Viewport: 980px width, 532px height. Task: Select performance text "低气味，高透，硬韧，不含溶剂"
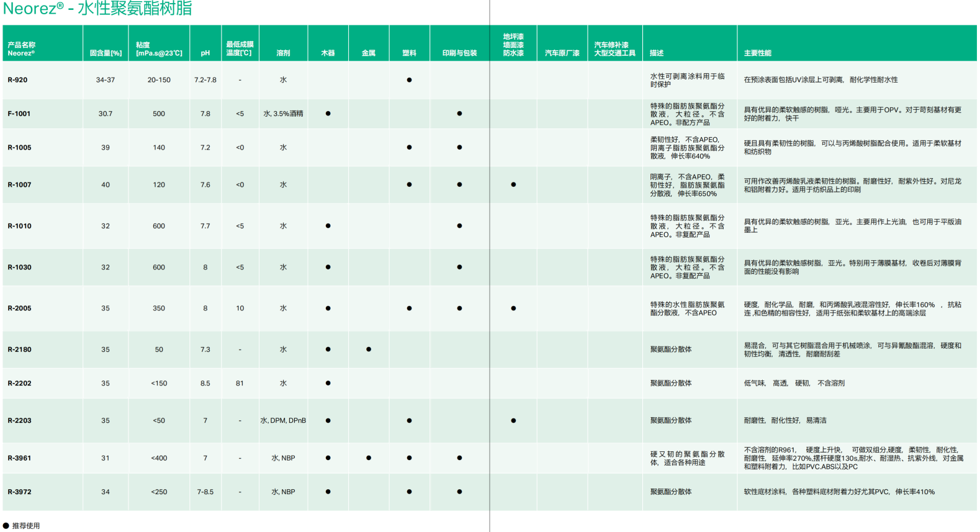794,384
